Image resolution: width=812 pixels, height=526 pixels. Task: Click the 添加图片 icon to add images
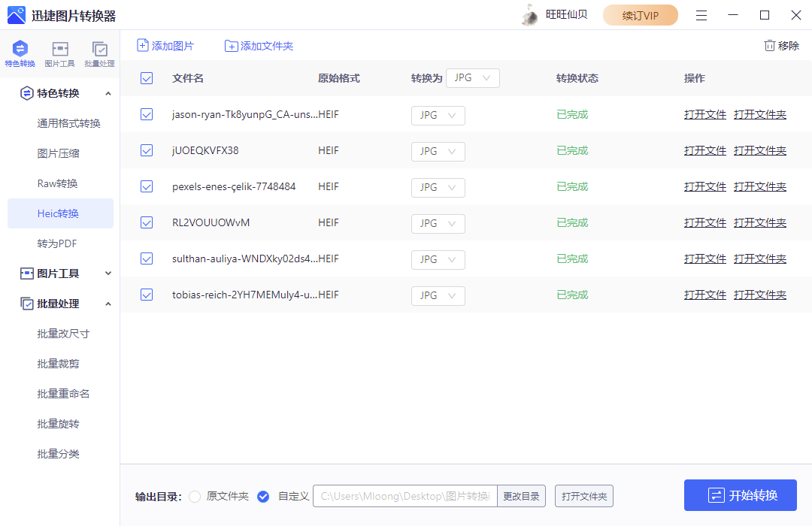coord(142,46)
